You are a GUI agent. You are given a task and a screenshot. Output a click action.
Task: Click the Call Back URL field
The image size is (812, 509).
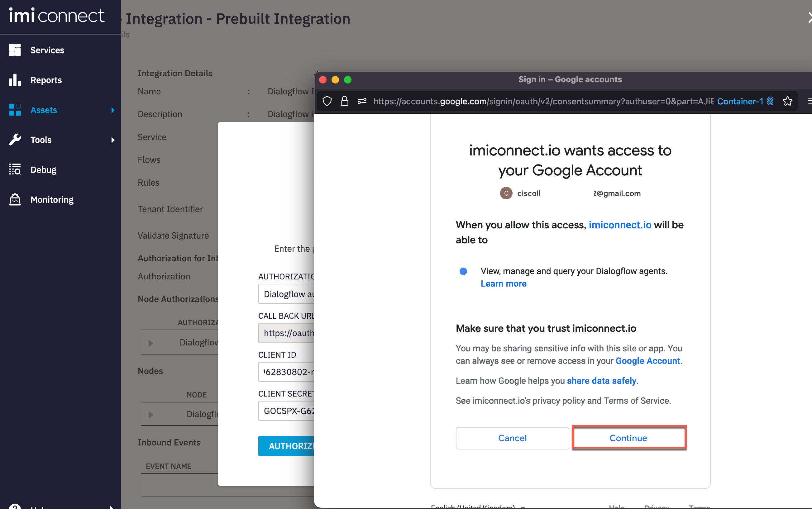pos(286,333)
